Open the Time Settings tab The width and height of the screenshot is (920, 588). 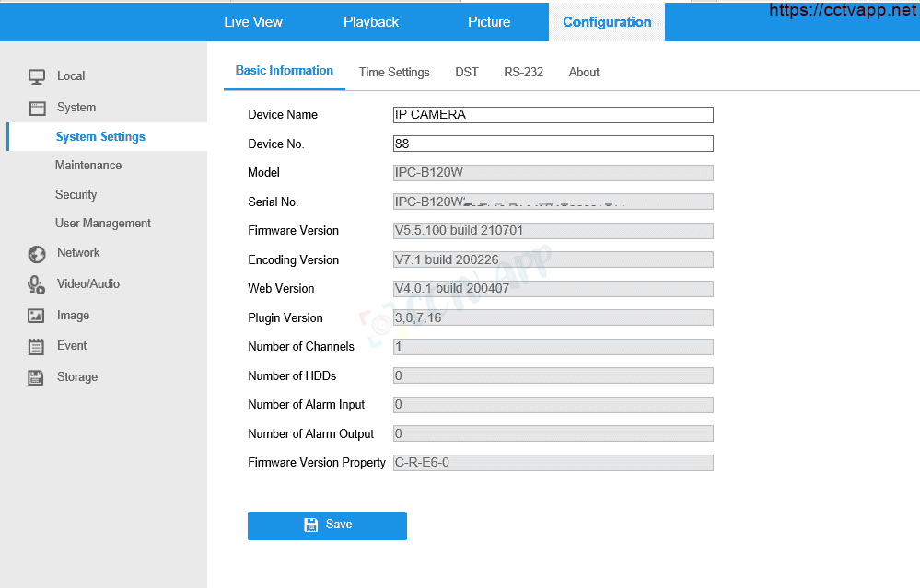[394, 72]
